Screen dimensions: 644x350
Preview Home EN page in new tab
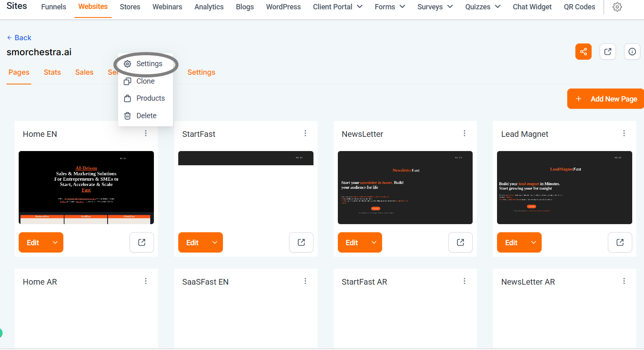pos(142,242)
